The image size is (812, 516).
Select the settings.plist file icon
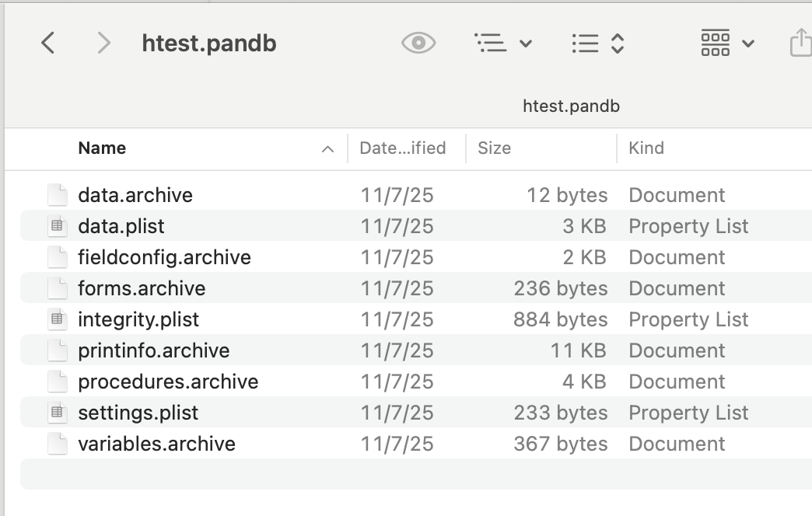[57, 413]
